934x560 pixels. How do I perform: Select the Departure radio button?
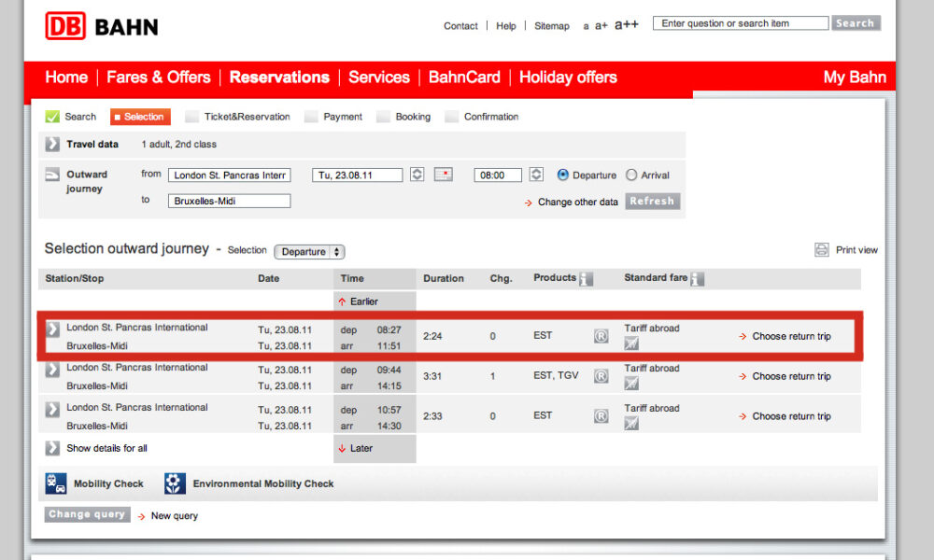pyautogui.click(x=563, y=175)
